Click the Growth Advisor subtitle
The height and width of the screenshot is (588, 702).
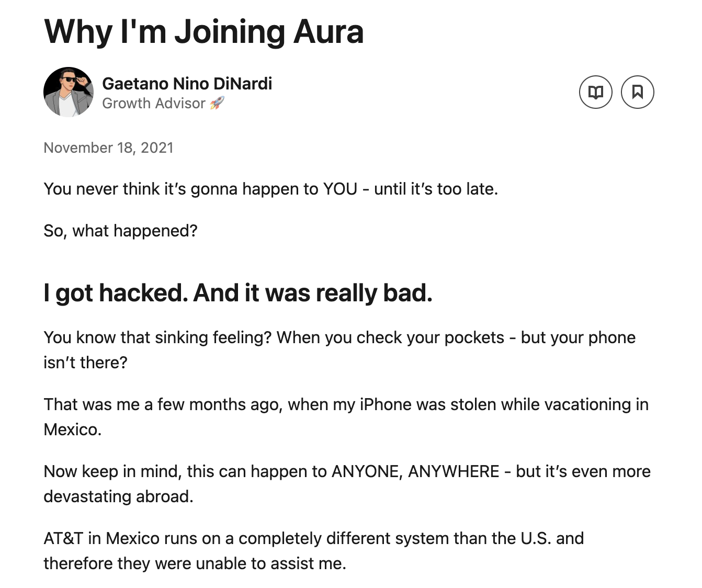(154, 103)
